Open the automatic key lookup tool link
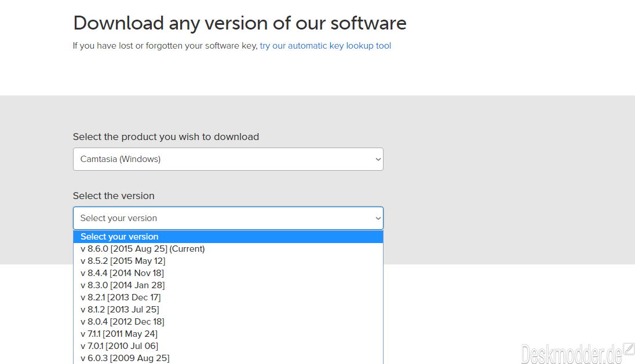Image resolution: width=635 pixels, height=364 pixels. pyautogui.click(x=325, y=46)
